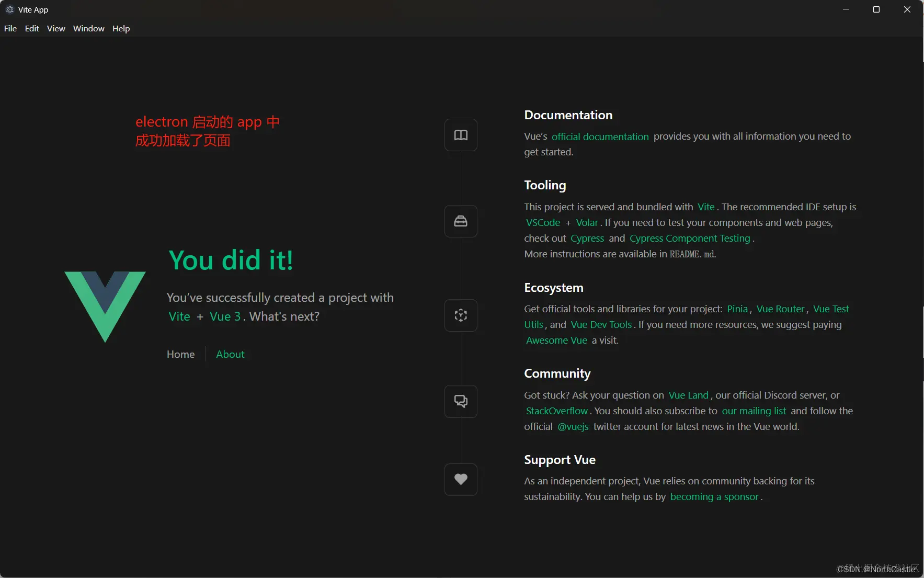This screenshot has height=578, width=924.
Task: Open the Awesome Vue link
Action: click(x=556, y=340)
